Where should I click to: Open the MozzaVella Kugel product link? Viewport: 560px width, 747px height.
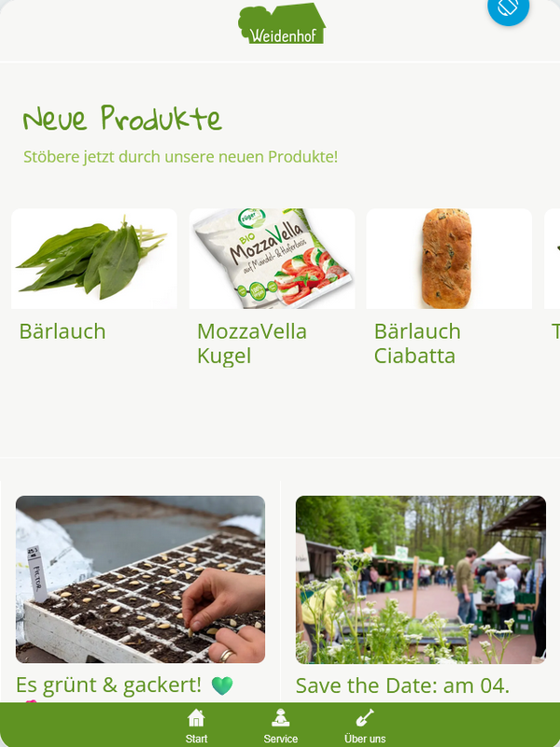252,344
